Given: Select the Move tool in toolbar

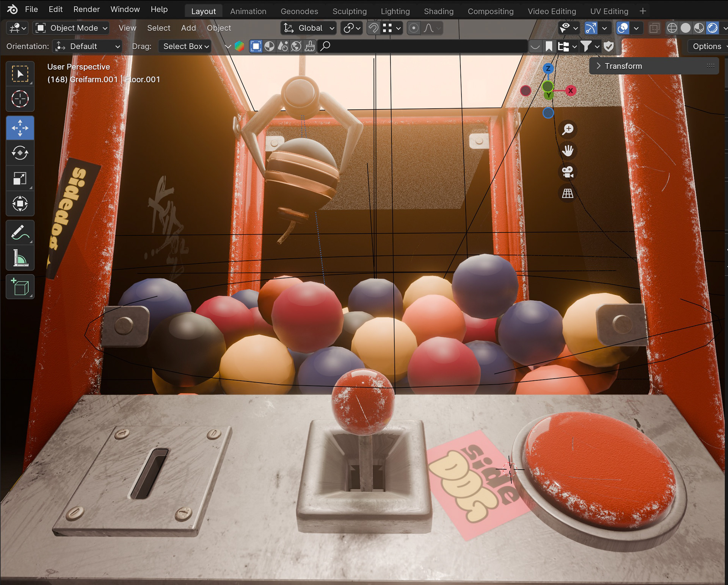Looking at the screenshot, I should coord(20,128).
